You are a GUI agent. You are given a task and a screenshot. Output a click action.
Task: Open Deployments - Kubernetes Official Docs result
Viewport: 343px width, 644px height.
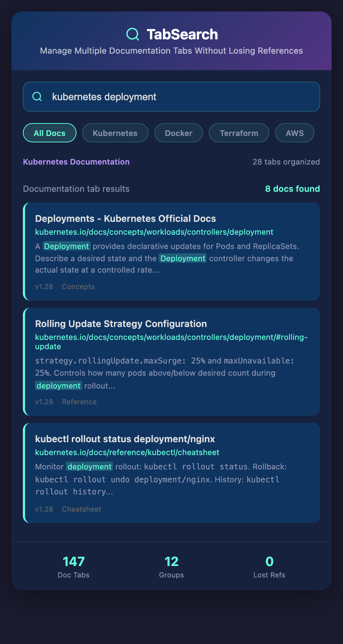coord(125,219)
